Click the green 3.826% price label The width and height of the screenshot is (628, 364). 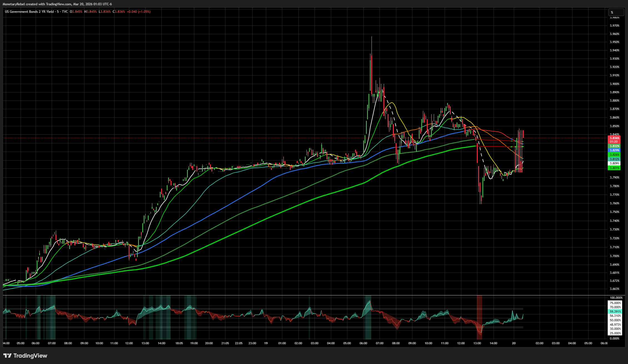pyautogui.click(x=614, y=155)
